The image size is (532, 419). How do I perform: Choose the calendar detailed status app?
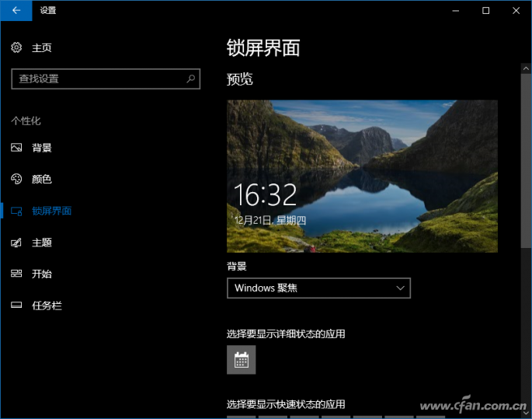(241, 360)
